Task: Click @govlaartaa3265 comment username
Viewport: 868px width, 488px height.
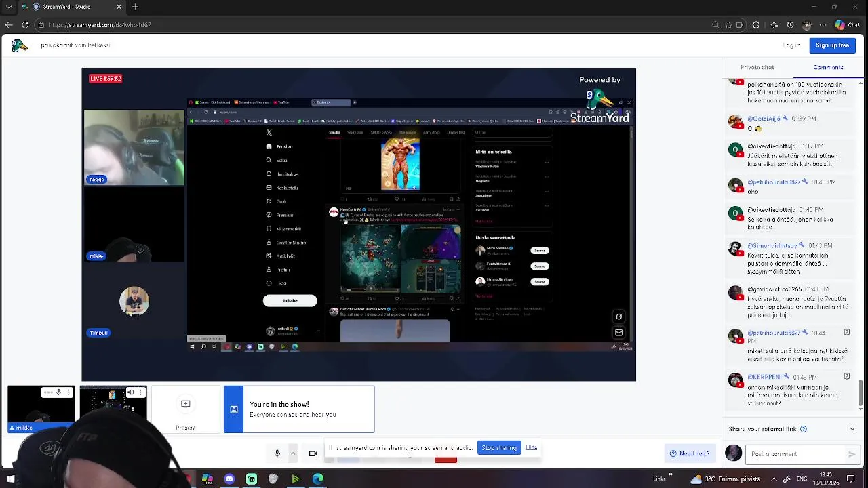Action: tap(775, 289)
